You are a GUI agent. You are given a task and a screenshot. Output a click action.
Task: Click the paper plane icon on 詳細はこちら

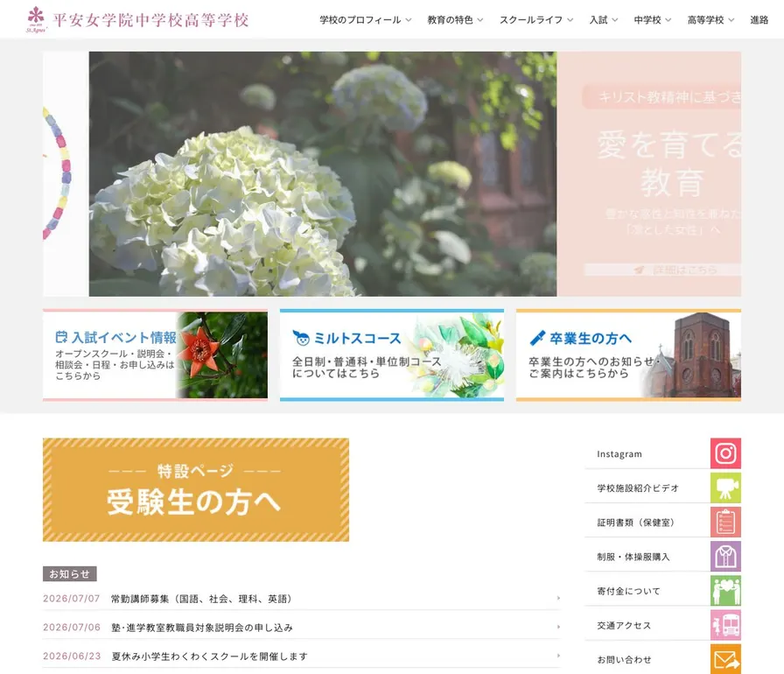tap(639, 270)
